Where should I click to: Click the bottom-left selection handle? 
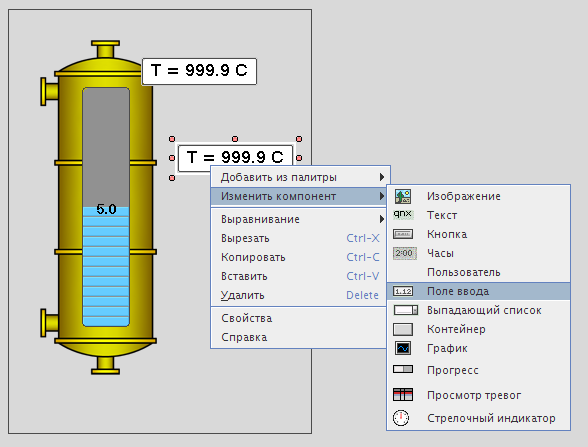[x=172, y=177]
